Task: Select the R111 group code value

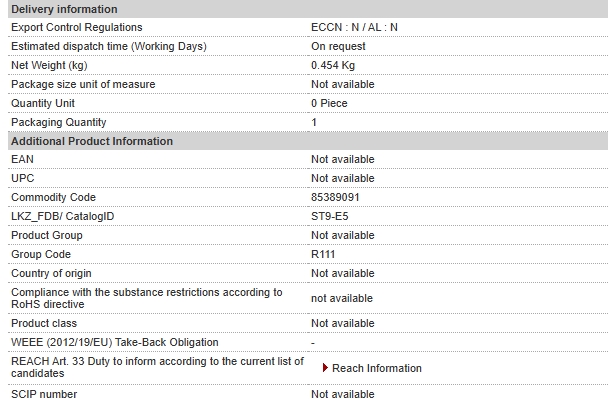Action: pyautogui.click(x=323, y=254)
